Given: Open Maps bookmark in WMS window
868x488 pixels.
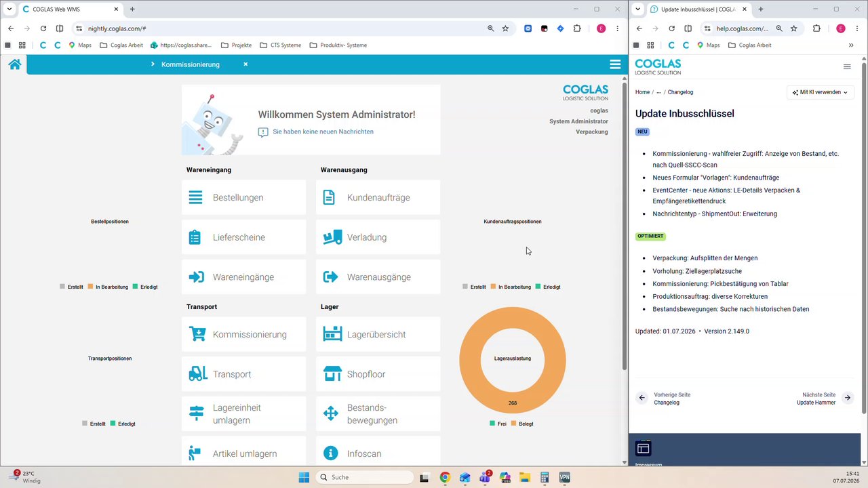Looking at the screenshot, I should [x=79, y=45].
